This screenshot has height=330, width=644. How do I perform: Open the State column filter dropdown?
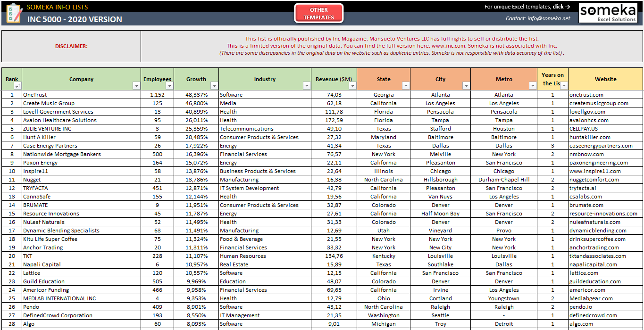pos(406,86)
